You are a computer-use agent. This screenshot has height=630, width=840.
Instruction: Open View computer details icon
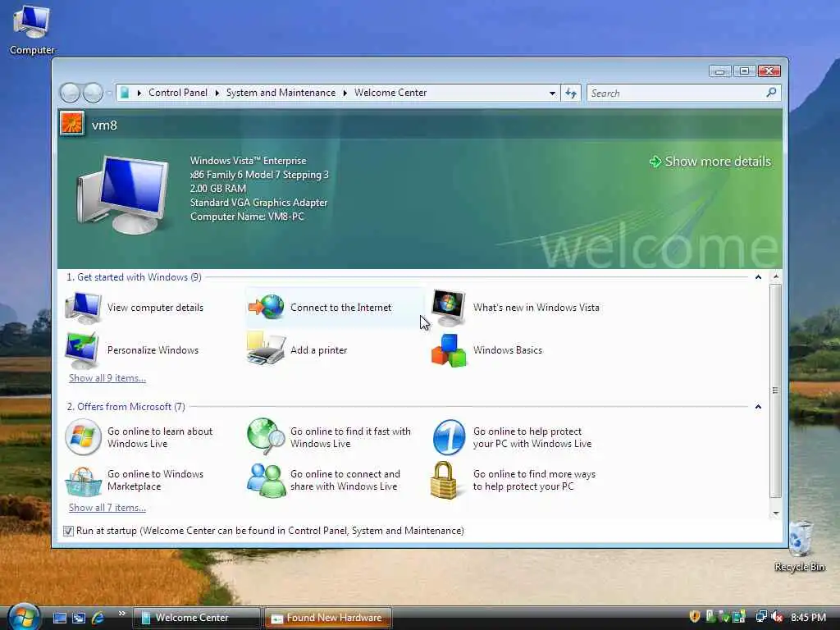click(x=83, y=308)
